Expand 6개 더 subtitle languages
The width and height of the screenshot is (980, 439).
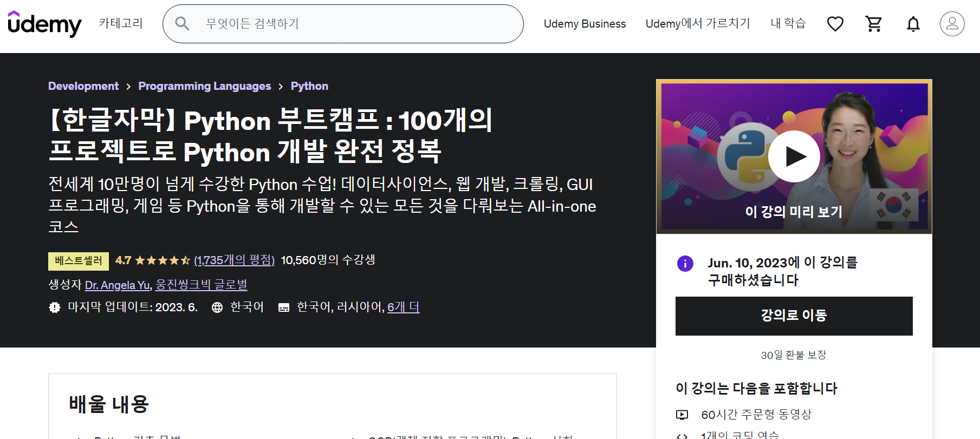point(404,307)
